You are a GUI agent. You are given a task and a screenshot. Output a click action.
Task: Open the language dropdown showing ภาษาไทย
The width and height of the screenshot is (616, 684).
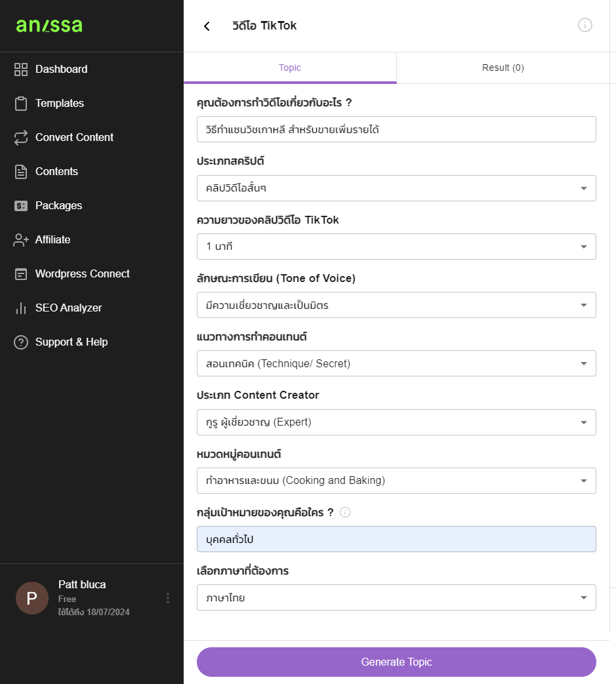[x=396, y=597]
